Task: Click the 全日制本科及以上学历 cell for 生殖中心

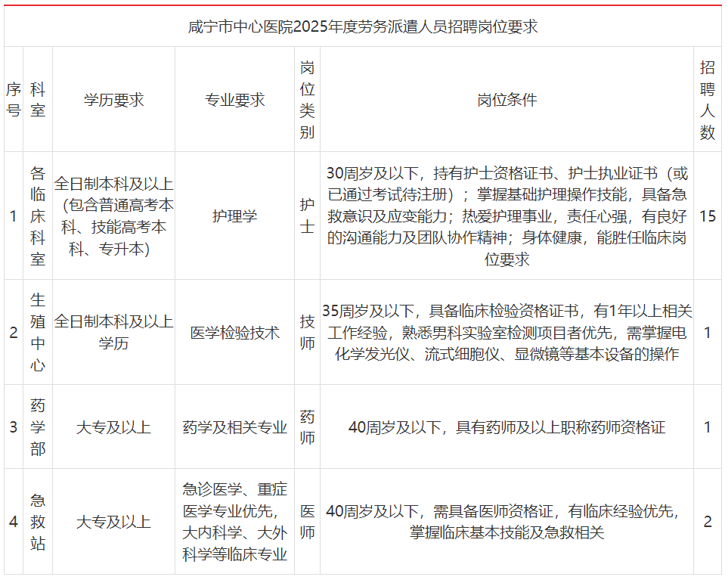Action: click(x=113, y=333)
